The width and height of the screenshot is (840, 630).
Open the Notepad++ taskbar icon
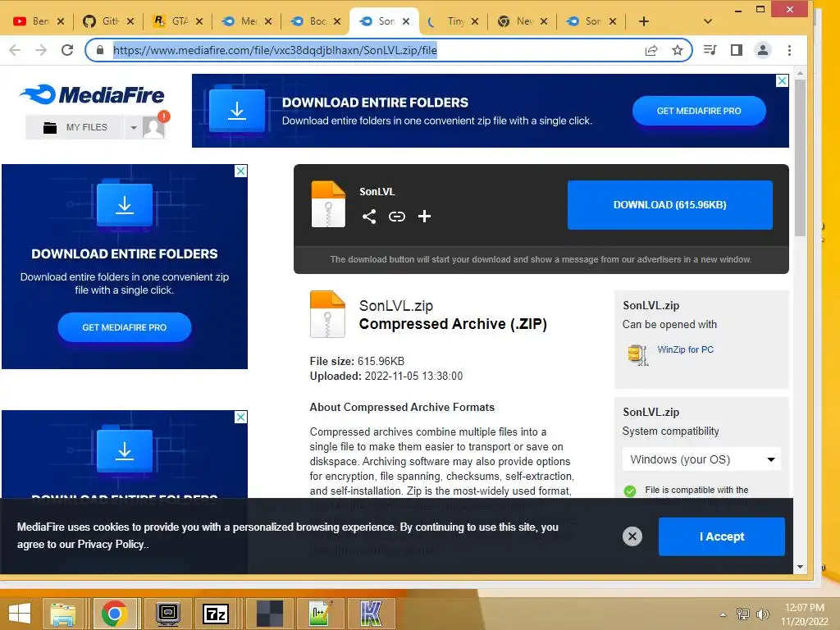pos(321,614)
